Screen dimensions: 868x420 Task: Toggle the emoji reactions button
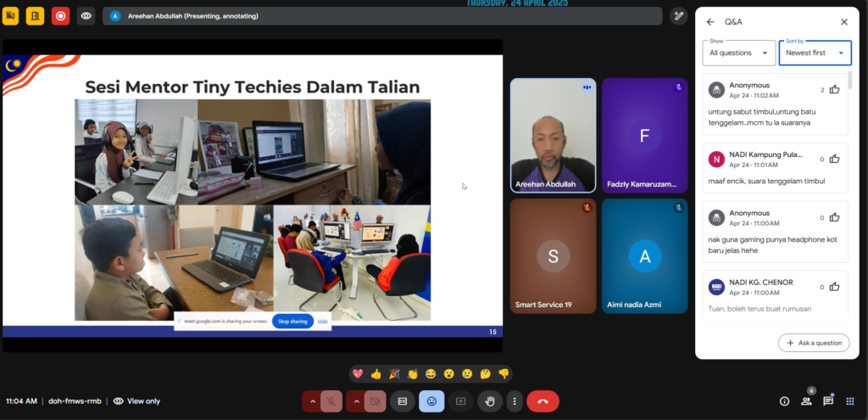[x=431, y=401]
